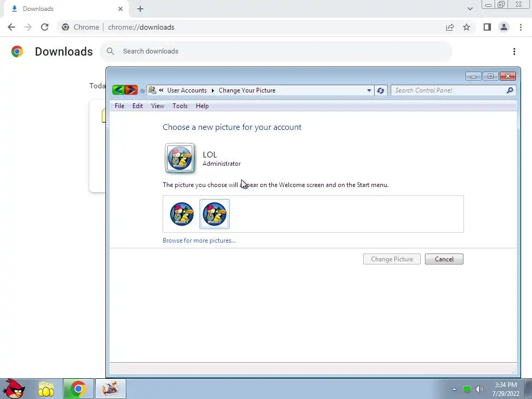Image resolution: width=532 pixels, height=399 pixels.
Task: Select the second highlighted bird picture thumbnail
Action: pyautogui.click(x=215, y=214)
